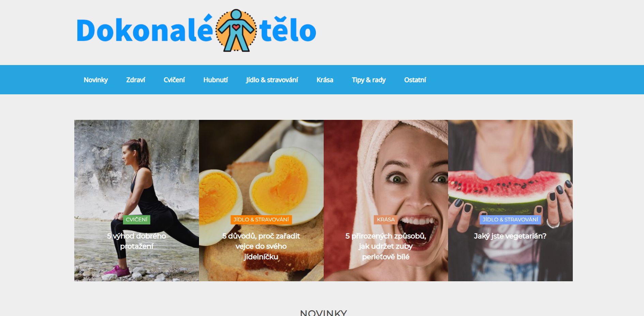Open the Cvičení navigation link
This screenshot has width=644, height=316.
coord(174,80)
